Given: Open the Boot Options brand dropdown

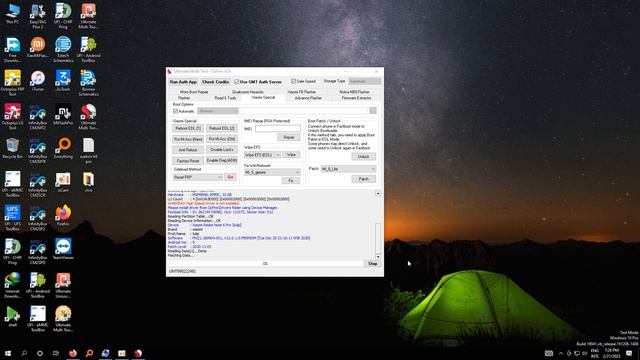Looking at the screenshot, I should [218, 111].
